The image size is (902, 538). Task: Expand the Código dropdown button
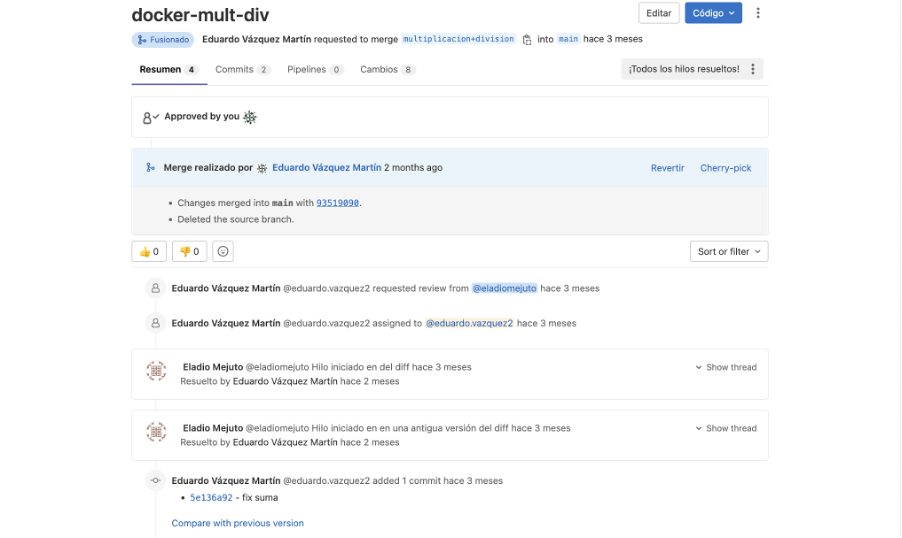coord(714,13)
